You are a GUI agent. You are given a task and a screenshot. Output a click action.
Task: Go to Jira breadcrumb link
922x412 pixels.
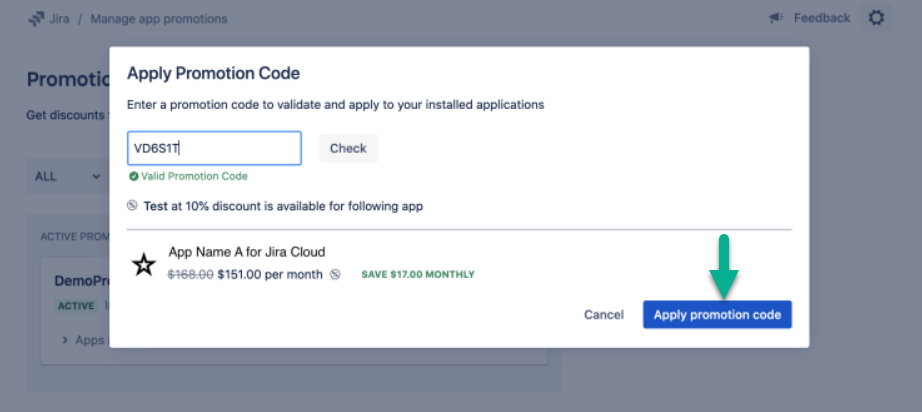coord(59,19)
